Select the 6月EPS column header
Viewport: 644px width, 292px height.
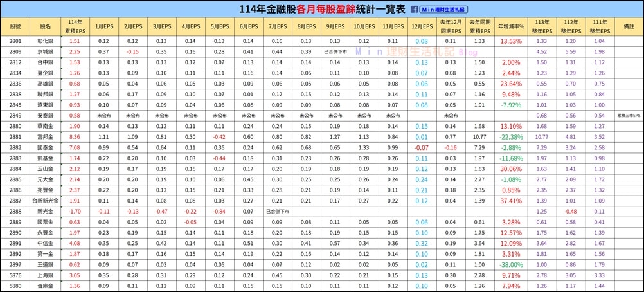click(249, 26)
